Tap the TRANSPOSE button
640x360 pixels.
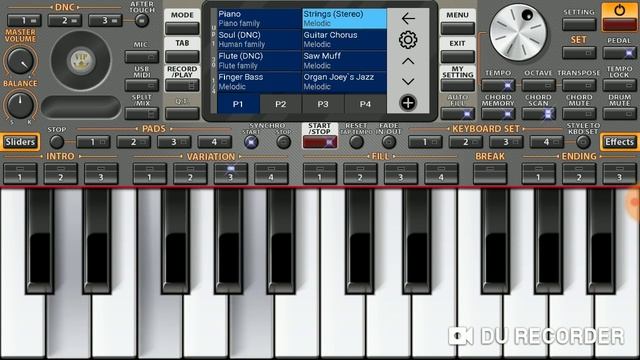tap(579, 85)
